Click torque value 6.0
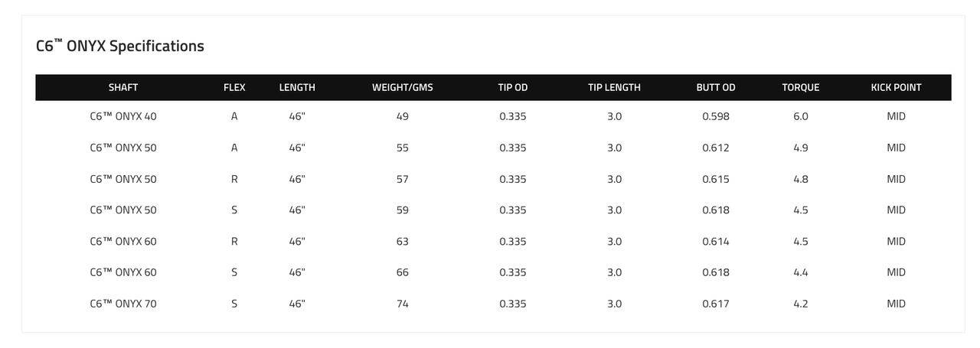Image resolution: width=980 pixels, height=348 pixels. 801,116
